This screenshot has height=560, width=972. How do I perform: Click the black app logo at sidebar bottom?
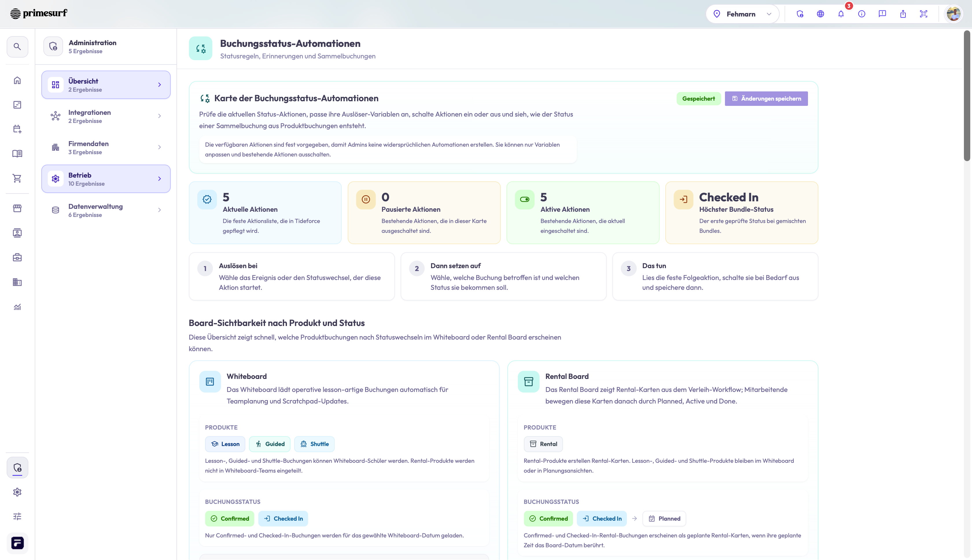(17, 543)
